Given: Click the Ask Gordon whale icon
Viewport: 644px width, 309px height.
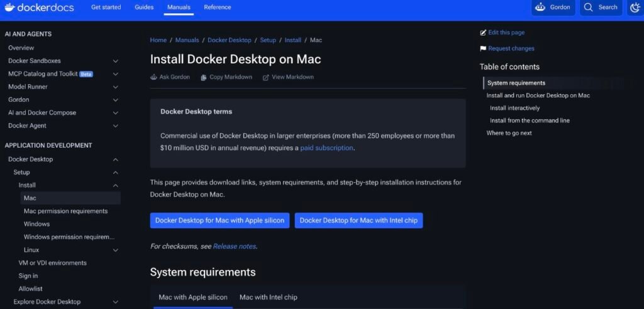Looking at the screenshot, I should point(153,77).
